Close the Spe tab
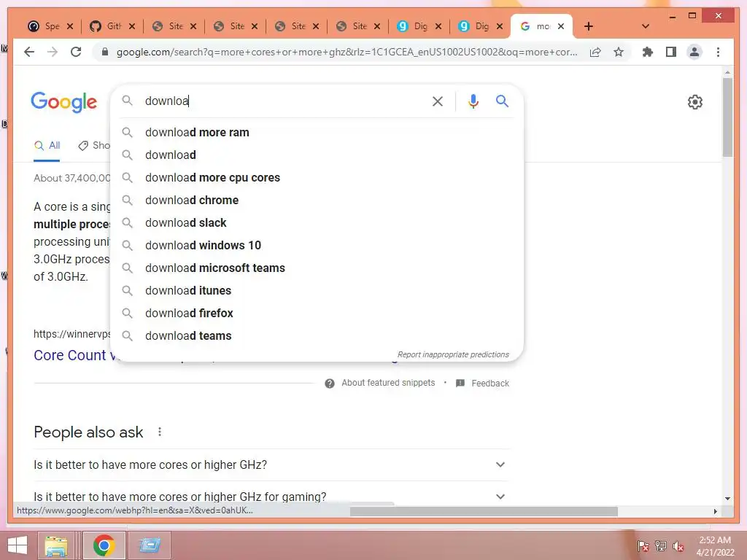747x560 pixels. pos(70,26)
